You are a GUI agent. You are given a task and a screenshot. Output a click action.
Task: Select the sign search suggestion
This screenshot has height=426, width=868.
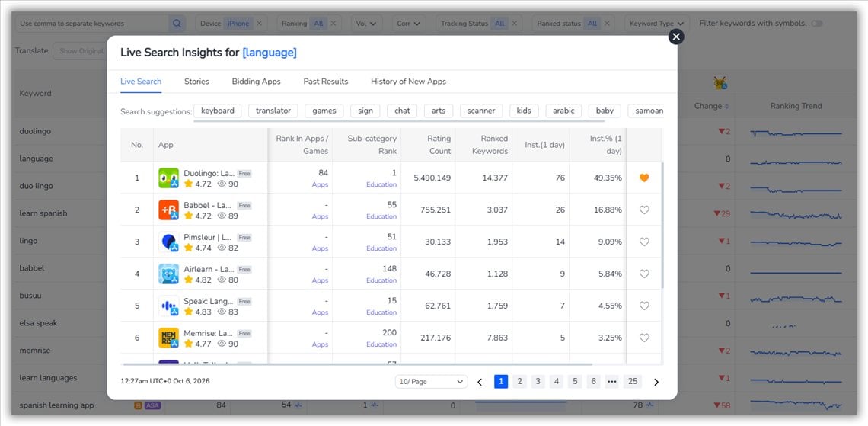[x=365, y=111]
